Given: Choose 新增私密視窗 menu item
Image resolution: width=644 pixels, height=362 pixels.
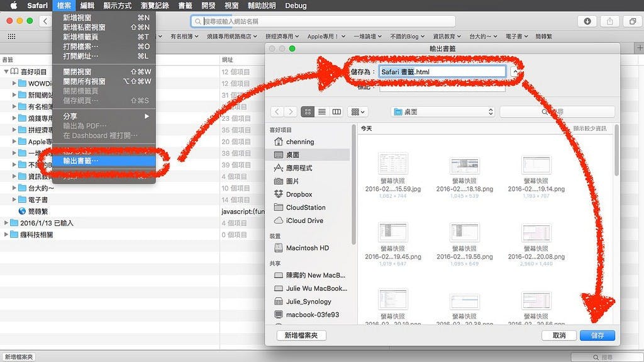Looking at the screenshot, I should [104, 27].
